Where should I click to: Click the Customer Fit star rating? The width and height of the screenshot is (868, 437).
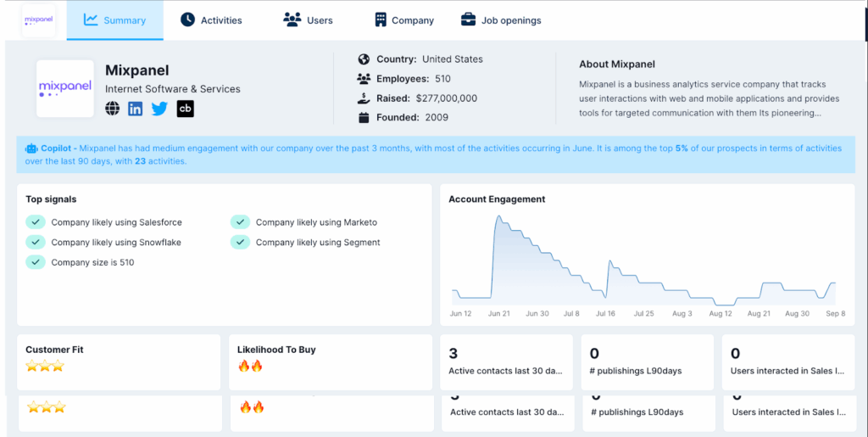pos(45,367)
